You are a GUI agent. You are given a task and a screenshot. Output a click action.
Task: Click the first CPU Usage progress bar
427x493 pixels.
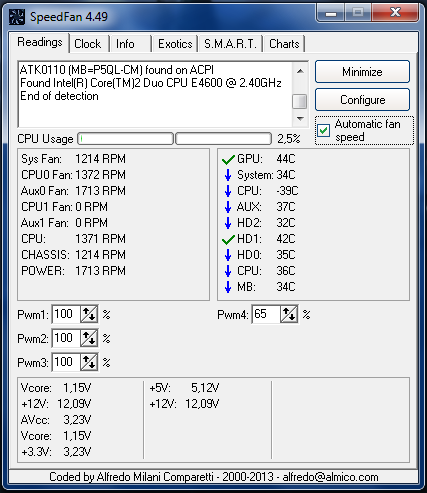(126, 139)
